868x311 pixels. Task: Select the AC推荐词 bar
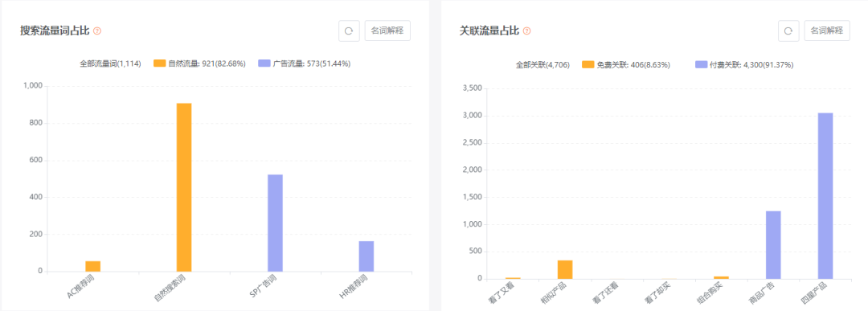tap(93, 266)
